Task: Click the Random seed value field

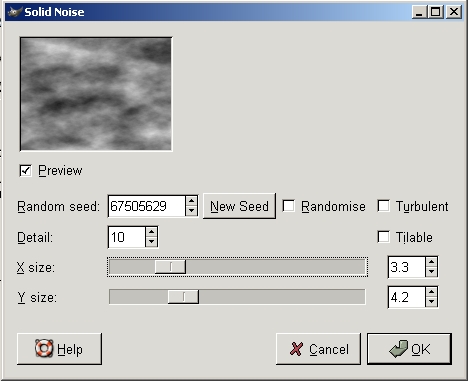Action: 147,206
